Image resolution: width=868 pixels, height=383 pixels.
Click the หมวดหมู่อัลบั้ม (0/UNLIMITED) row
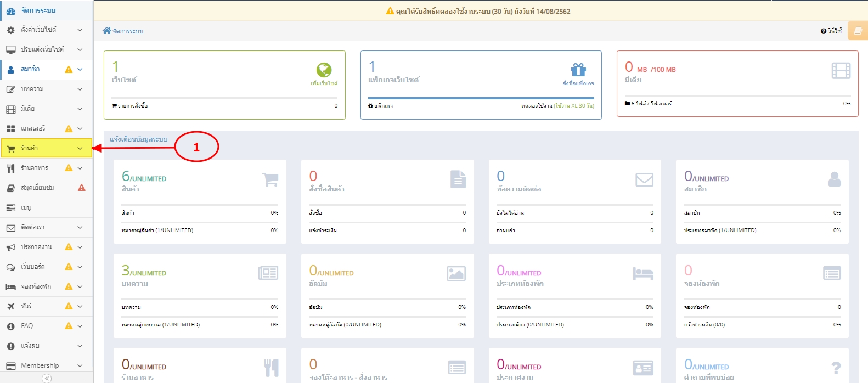(x=387, y=325)
